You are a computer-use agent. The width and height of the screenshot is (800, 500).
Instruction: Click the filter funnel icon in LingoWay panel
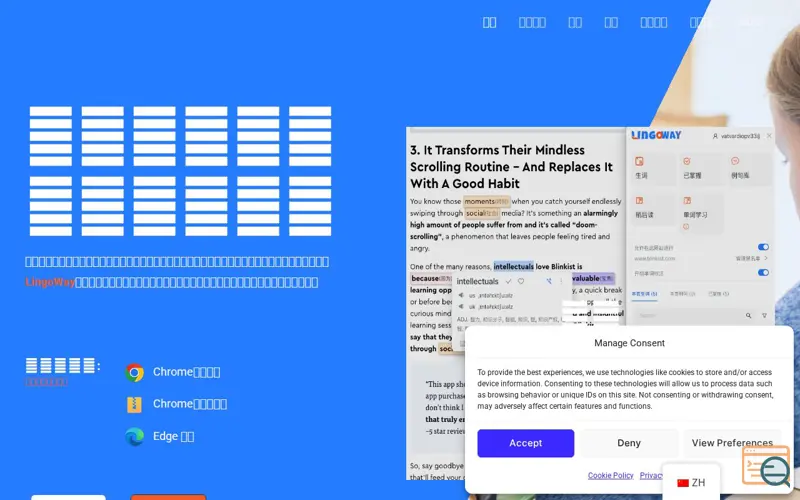pos(764,316)
